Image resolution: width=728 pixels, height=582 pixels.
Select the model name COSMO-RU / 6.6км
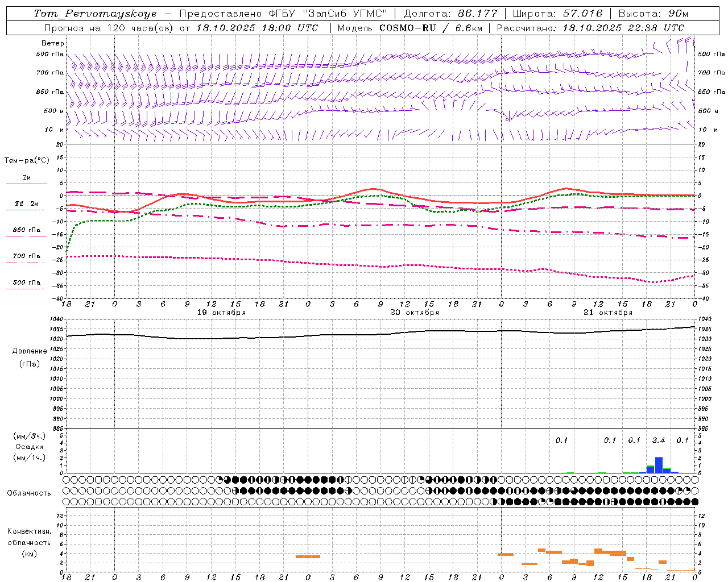(431, 28)
